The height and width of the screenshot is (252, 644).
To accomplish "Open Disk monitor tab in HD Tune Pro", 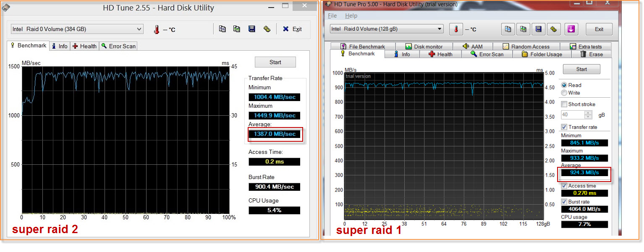I will click(x=424, y=47).
